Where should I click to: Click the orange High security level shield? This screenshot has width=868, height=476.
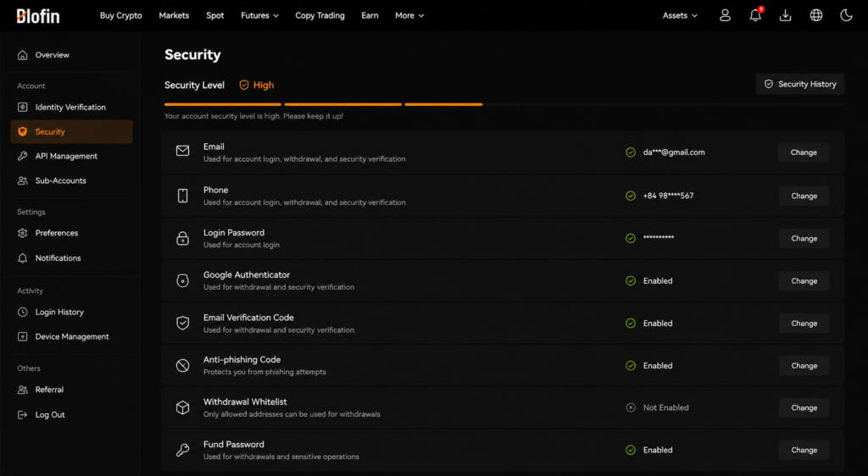pos(244,86)
